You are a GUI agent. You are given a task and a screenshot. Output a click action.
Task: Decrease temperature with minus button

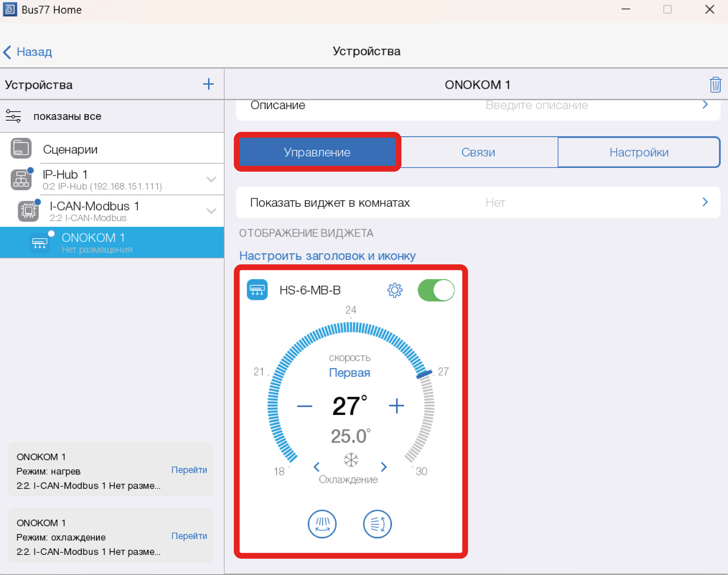[x=304, y=406]
